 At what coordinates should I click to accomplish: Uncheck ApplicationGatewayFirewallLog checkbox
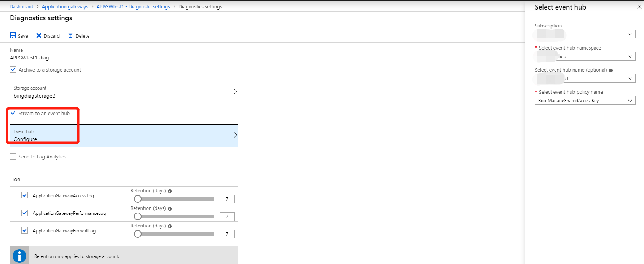[x=25, y=230]
